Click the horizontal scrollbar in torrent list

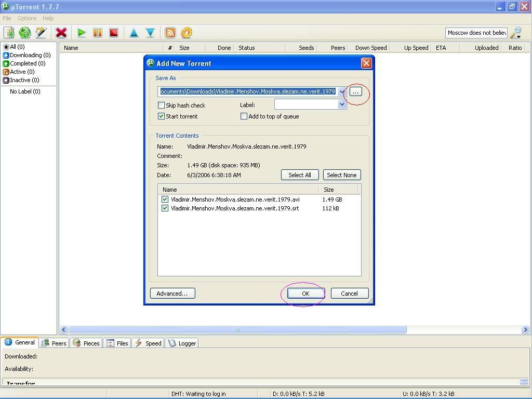pos(237,329)
